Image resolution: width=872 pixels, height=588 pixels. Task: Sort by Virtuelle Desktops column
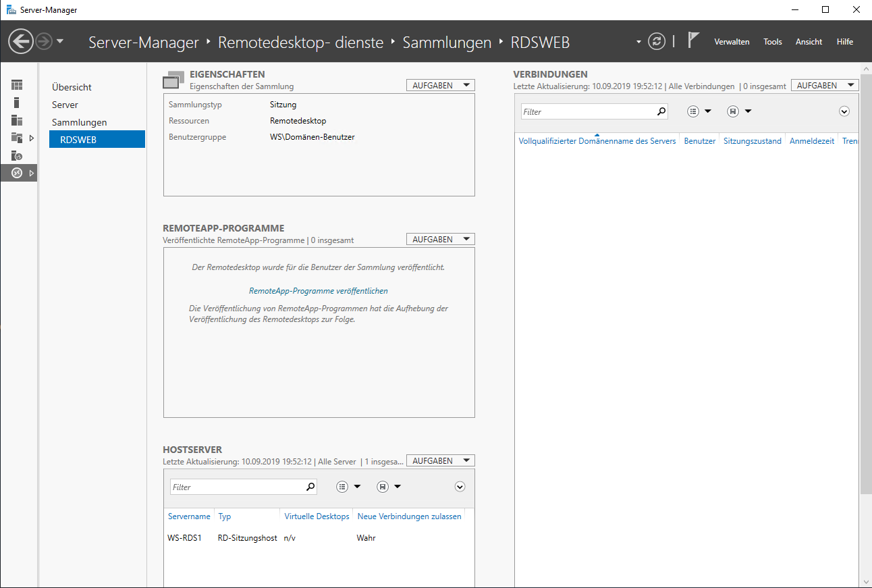tap(317, 516)
